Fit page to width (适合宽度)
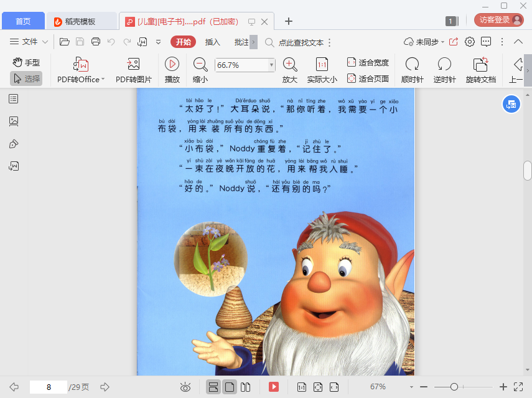Viewport: 532px width, 398px height. point(368,62)
